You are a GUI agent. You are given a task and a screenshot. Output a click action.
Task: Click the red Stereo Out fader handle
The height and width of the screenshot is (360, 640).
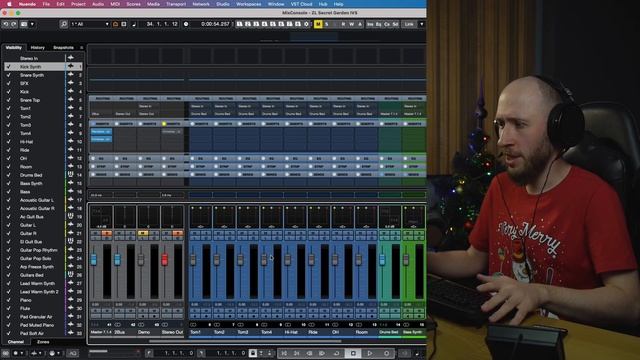click(x=164, y=260)
